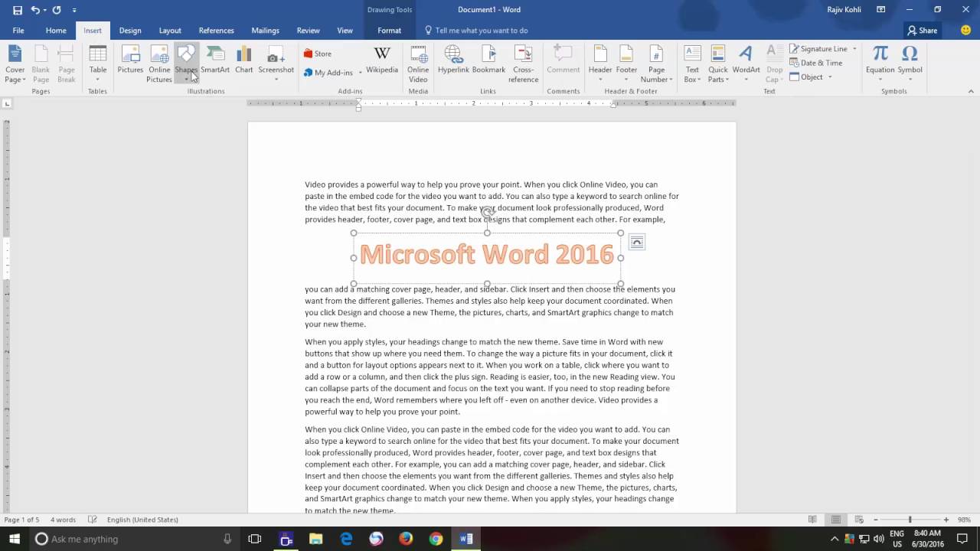This screenshot has height=551, width=980.
Task: Click the Share button
Action: (x=922, y=31)
